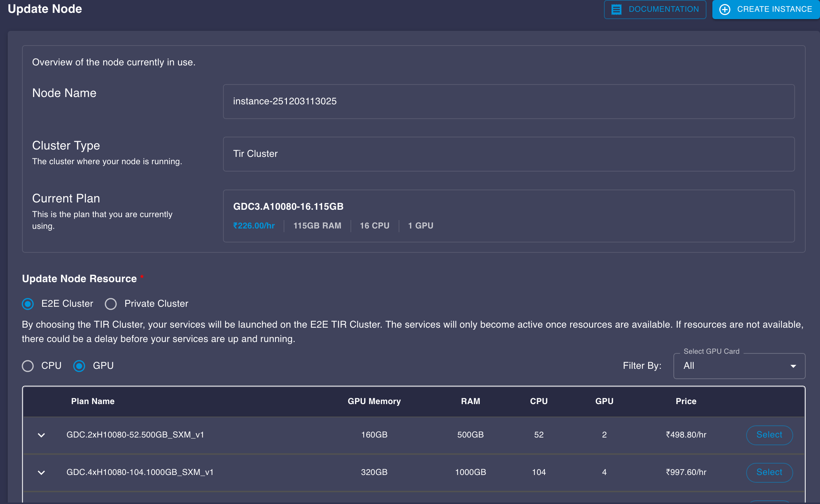The height and width of the screenshot is (504, 820).
Task: Select the GPU resource type radio
Action: tap(79, 366)
